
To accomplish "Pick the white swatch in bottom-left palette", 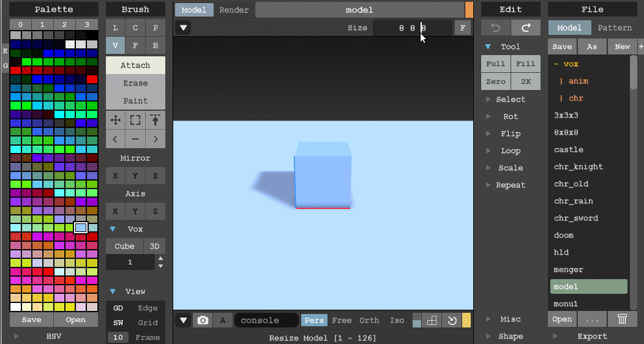I will tap(15, 307).
